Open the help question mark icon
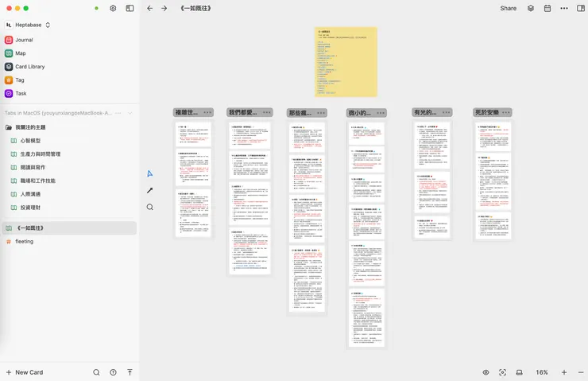The width and height of the screenshot is (588, 381). 113,372
